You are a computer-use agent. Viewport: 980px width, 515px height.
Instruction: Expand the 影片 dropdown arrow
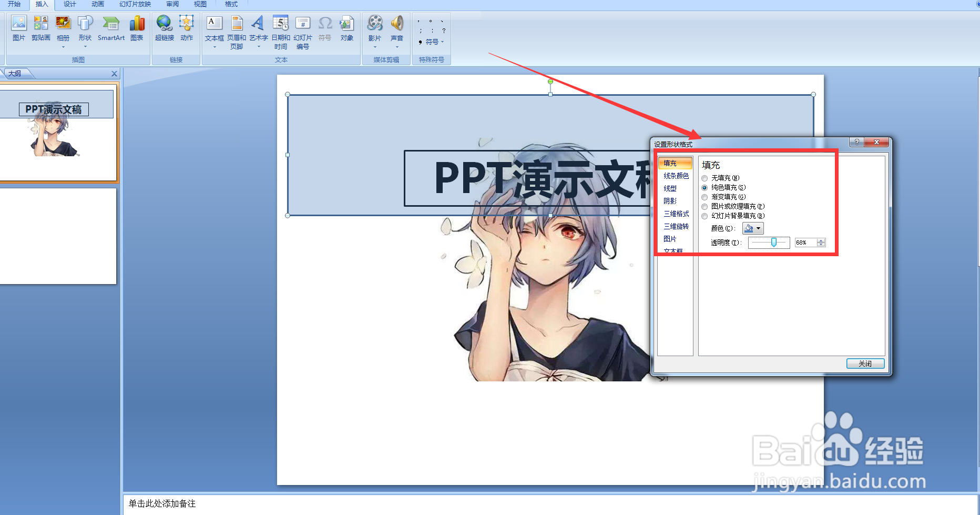tap(375, 47)
